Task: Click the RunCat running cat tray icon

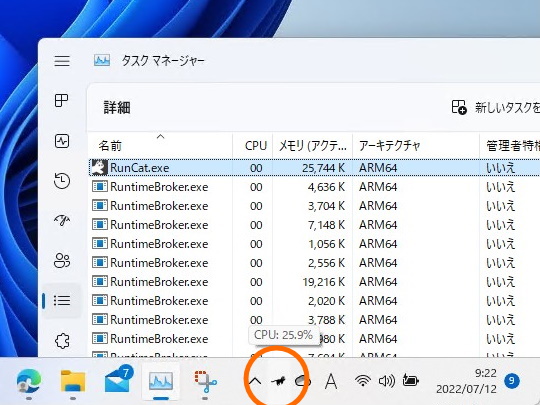Action: pyautogui.click(x=279, y=381)
